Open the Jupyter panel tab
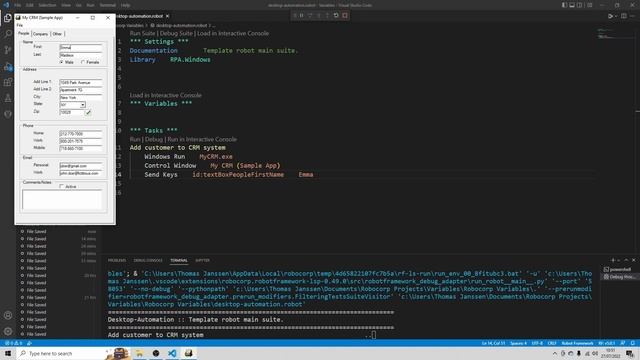 [x=202, y=260]
